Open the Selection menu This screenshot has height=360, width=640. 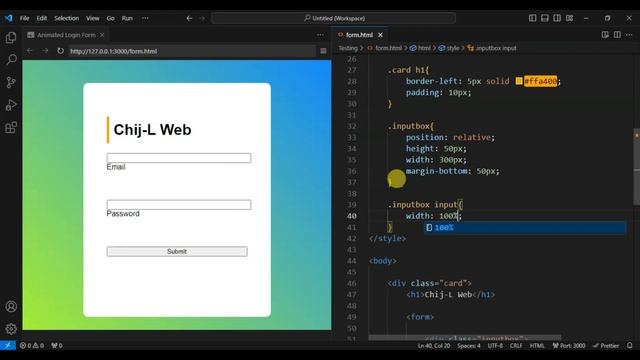click(x=67, y=18)
